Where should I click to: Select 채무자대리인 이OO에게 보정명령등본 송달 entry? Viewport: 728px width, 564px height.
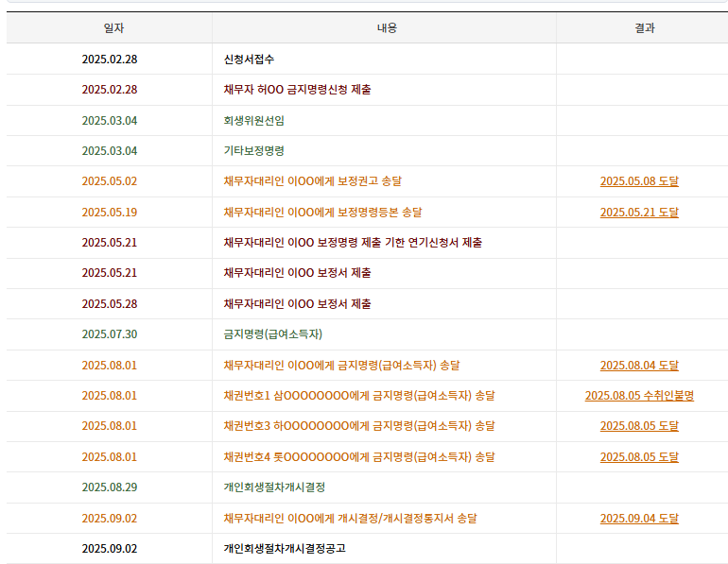point(322,213)
